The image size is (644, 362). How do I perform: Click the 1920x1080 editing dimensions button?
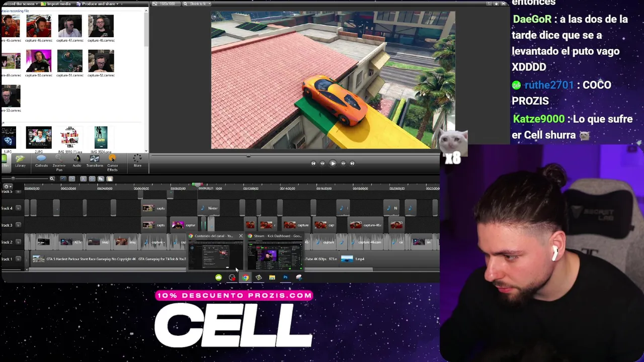tap(166, 4)
